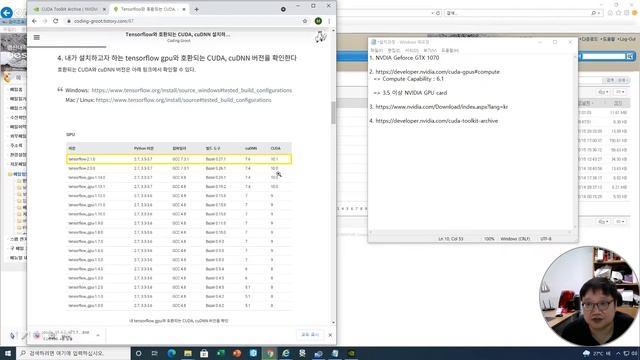Click the Show all downloads button

point(310,335)
